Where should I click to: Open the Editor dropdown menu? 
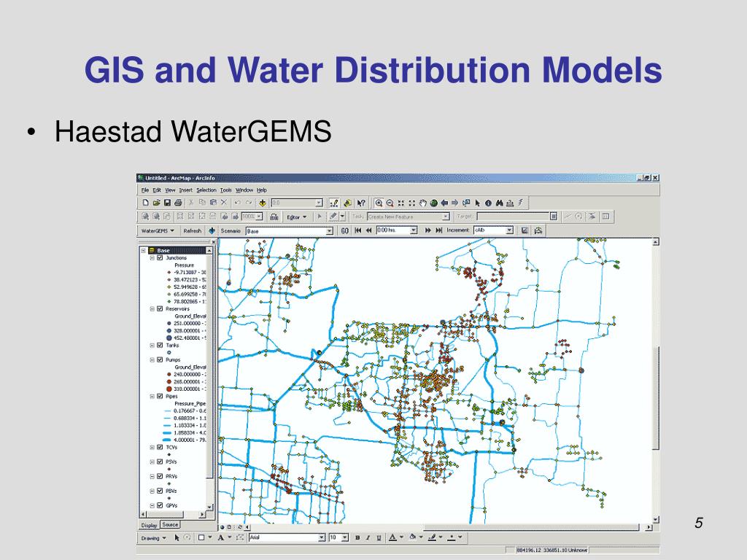point(296,217)
